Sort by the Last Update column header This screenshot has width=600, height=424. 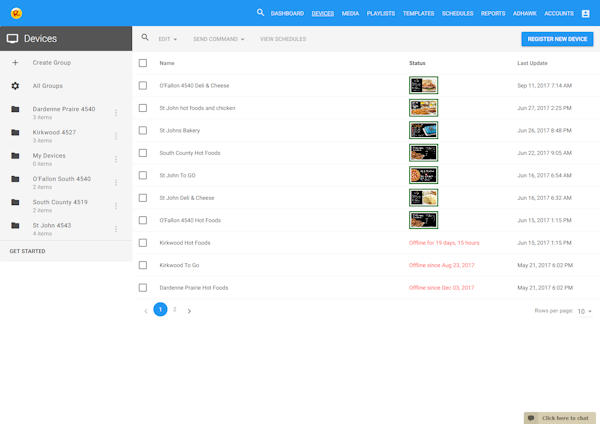[x=532, y=63]
